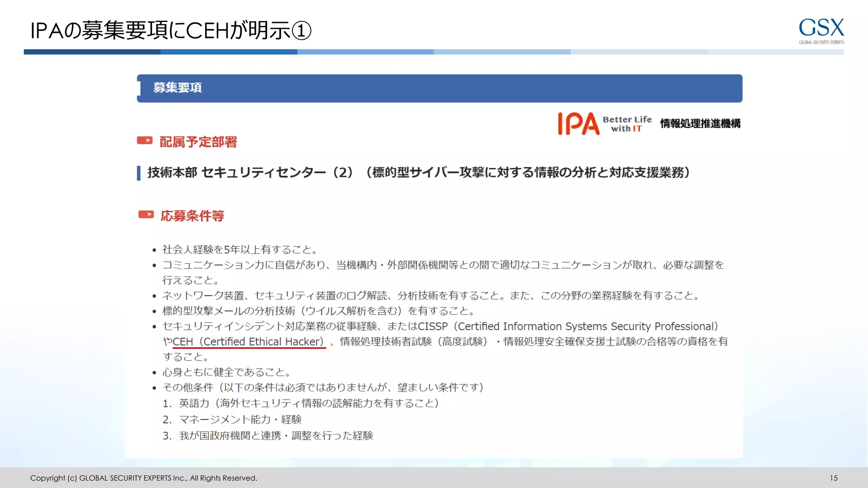The height and width of the screenshot is (488, 868).
Task: Click the underlined CEH (Certified Ethical Hacker) text
Action: click(249, 342)
